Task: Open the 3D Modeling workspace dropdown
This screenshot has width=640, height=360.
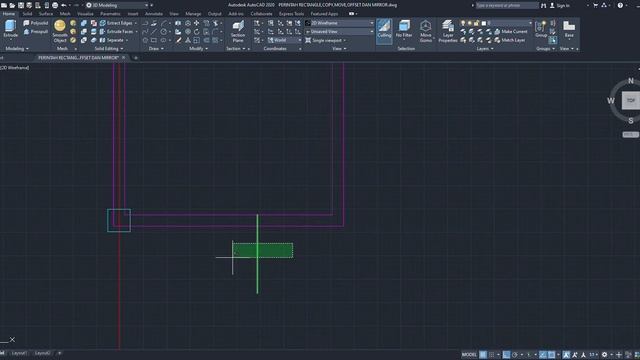Action: click(x=117, y=5)
